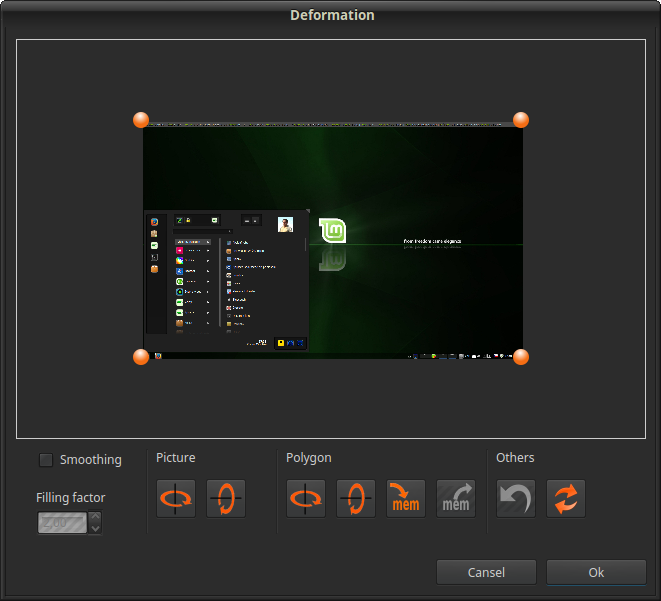Image resolution: width=661 pixels, height=601 pixels.
Task: Select the bottom-left orange corner handle
Action: click(141, 357)
